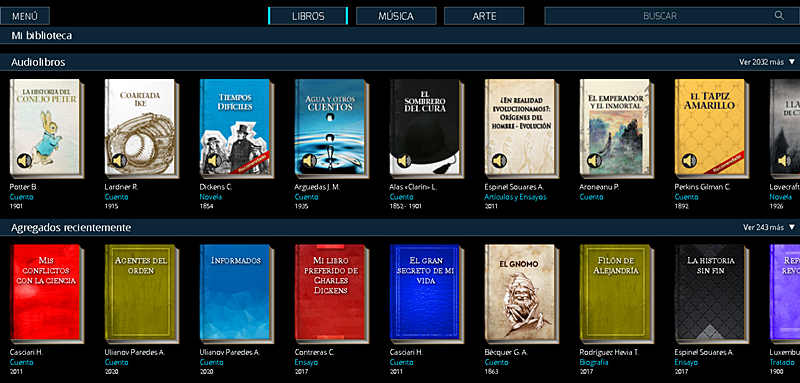Open the Mi biblioteca section header
Screen dimensions: 800x383
click(x=400, y=36)
